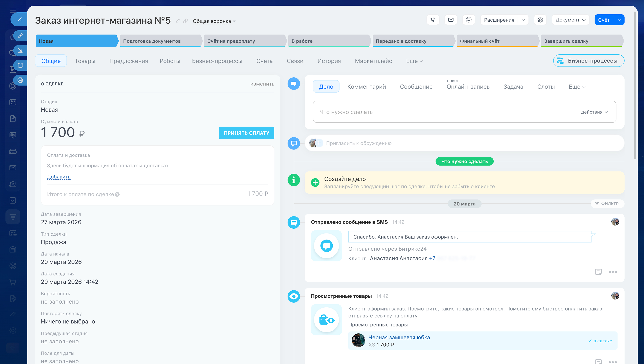Click the note icon on SMS message card
The image size is (644, 364).
coord(598,272)
